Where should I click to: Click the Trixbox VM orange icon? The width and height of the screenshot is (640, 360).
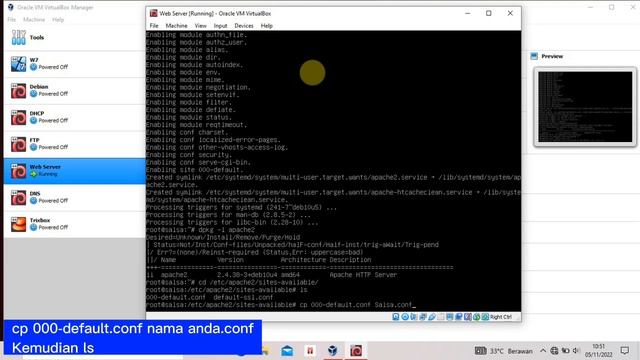tap(18, 224)
